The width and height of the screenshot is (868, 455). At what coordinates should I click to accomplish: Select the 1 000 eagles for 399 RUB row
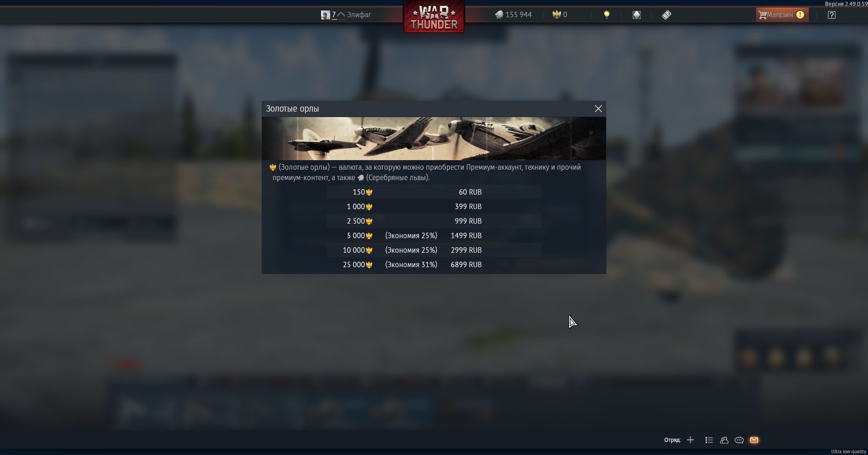coord(434,206)
